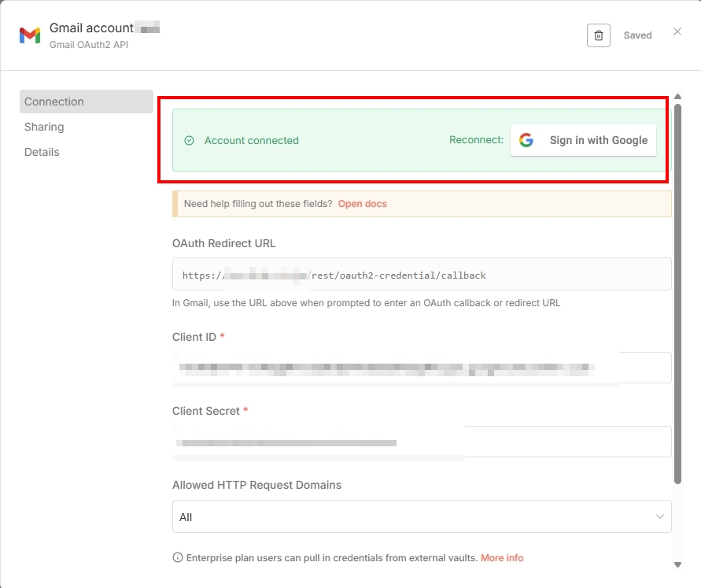Click the chevron on the Allowed domains combo box
Viewport: 701px width, 588px height.
[661, 516]
